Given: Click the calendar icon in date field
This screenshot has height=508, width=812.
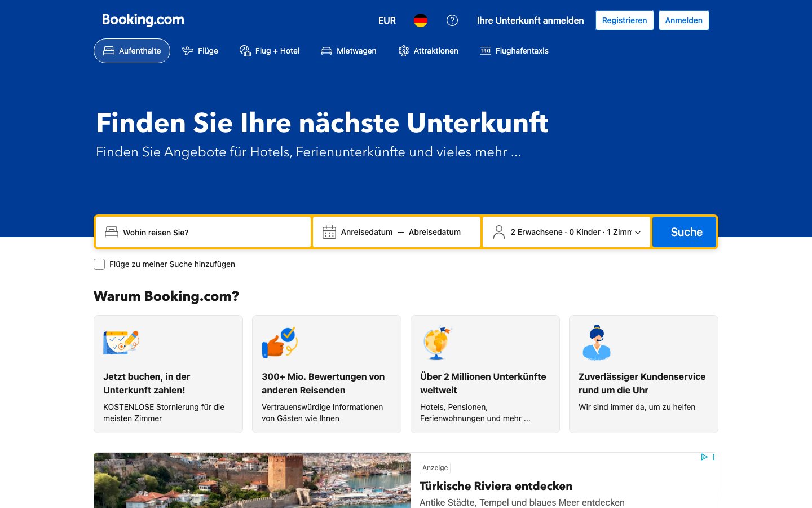Looking at the screenshot, I should pyautogui.click(x=329, y=232).
